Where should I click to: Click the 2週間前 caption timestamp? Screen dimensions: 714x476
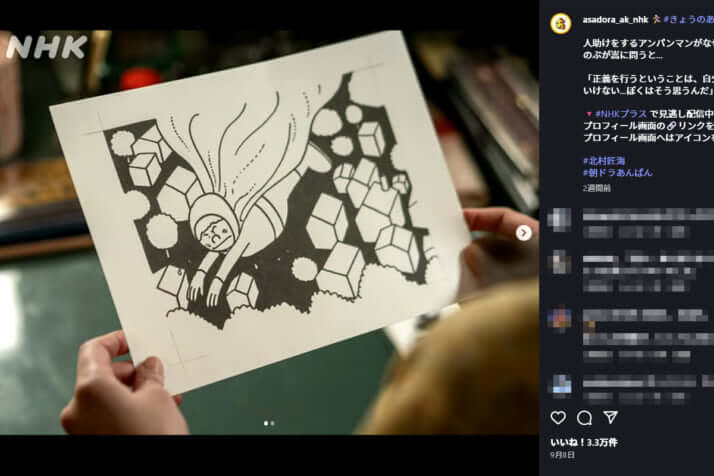[597, 187]
